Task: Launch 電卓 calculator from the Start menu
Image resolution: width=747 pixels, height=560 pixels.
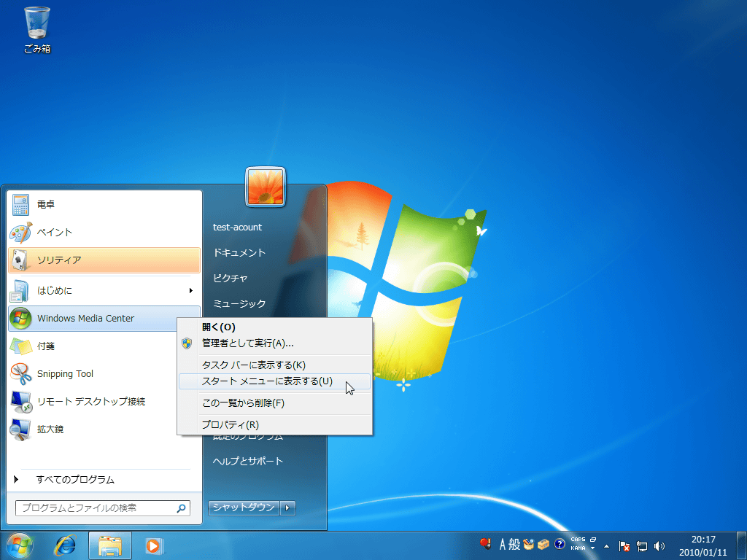Action: 104,204
